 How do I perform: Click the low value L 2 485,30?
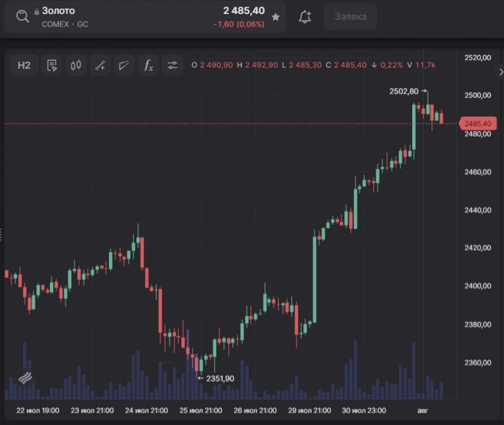click(302, 65)
